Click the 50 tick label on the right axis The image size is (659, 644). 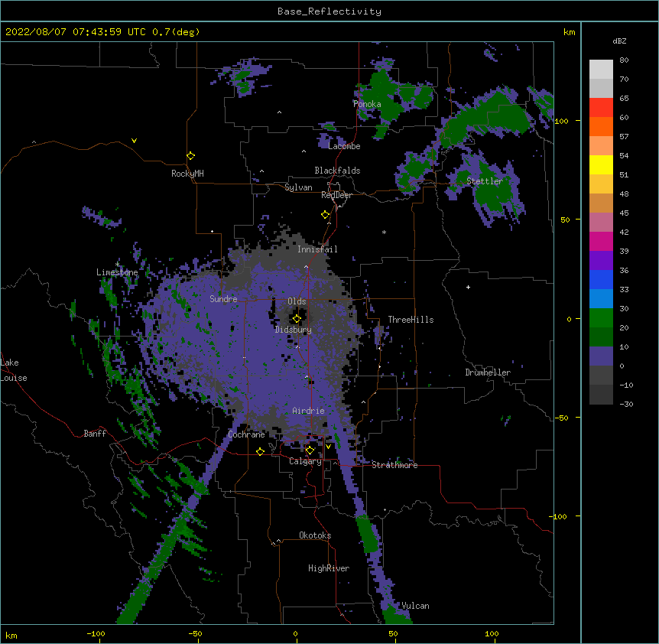[x=565, y=220]
